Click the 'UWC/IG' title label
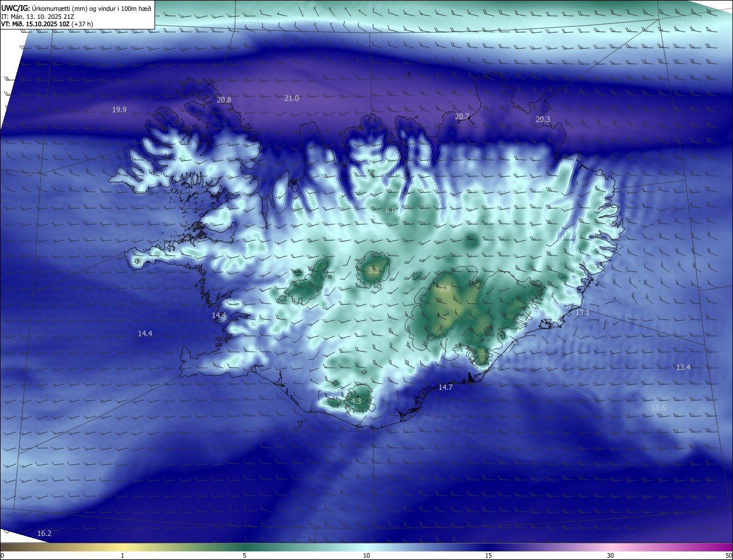This screenshot has width=733, height=560. [15, 8]
